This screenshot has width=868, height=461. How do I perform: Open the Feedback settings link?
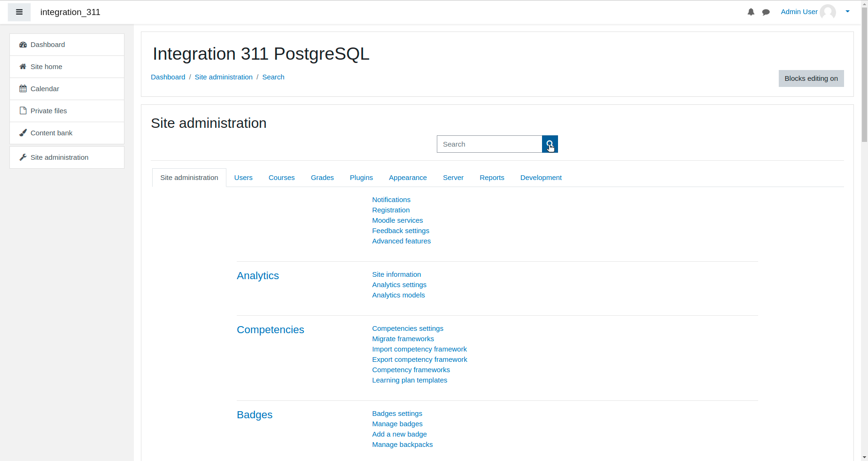pyautogui.click(x=401, y=231)
